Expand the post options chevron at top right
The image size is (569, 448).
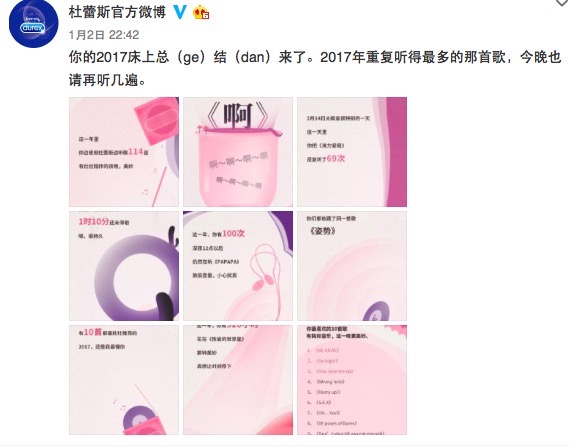pyautogui.click(x=562, y=3)
